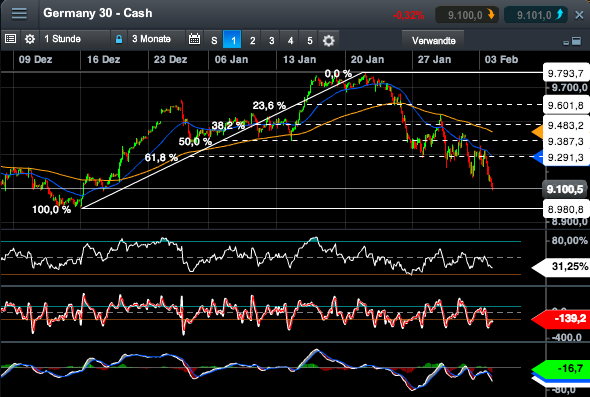Click the panel window icon top right
This screenshot has width=590, height=397.
pos(576,41)
